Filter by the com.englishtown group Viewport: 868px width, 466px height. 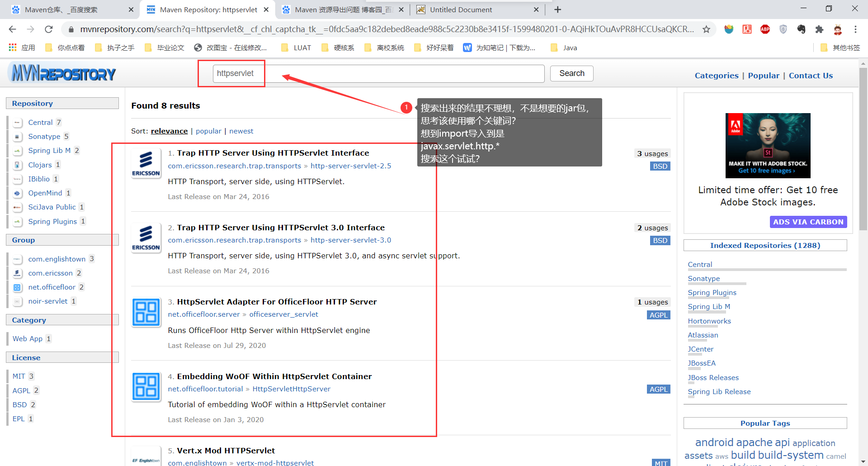pos(57,259)
